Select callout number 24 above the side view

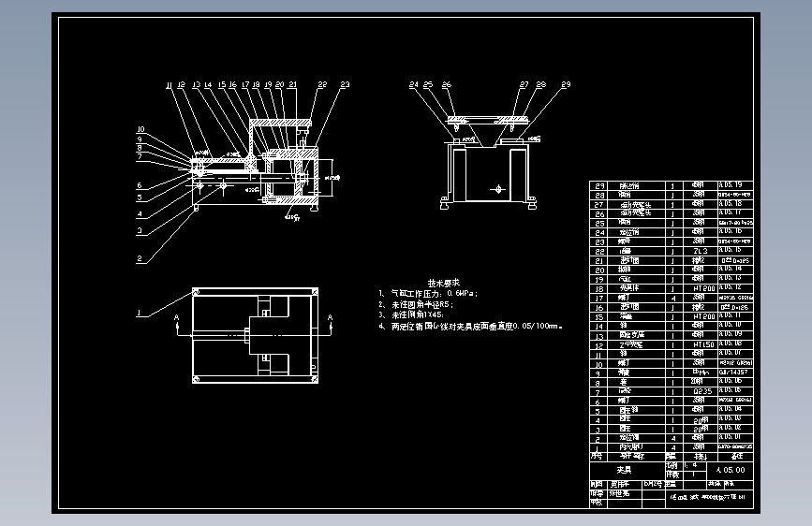click(x=413, y=84)
